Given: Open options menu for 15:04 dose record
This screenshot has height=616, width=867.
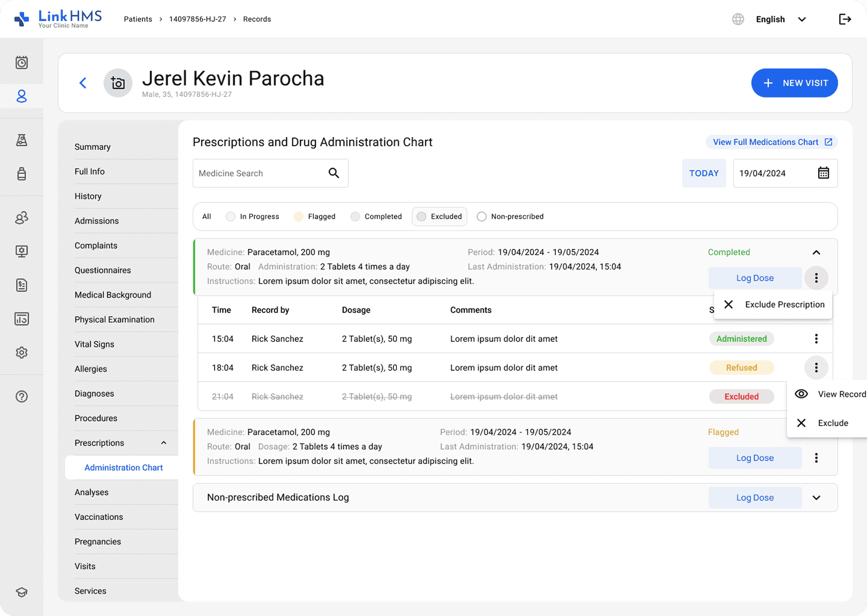Looking at the screenshot, I should coord(816,339).
